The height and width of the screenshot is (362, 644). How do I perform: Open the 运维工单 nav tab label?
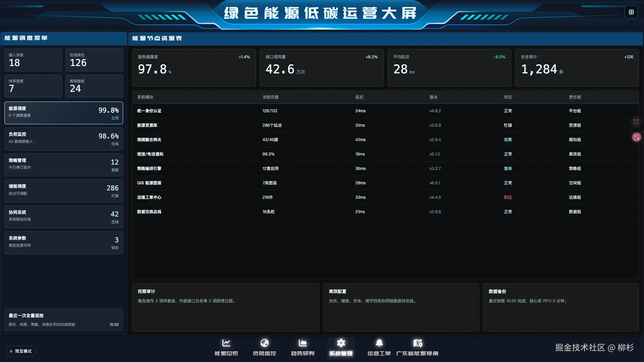[x=379, y=354]
